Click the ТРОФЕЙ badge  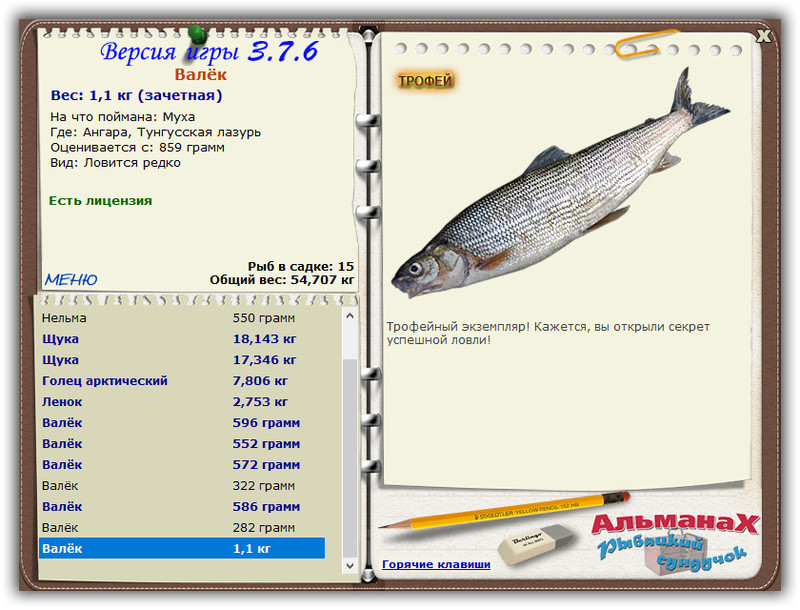click(x=425, y=81)
